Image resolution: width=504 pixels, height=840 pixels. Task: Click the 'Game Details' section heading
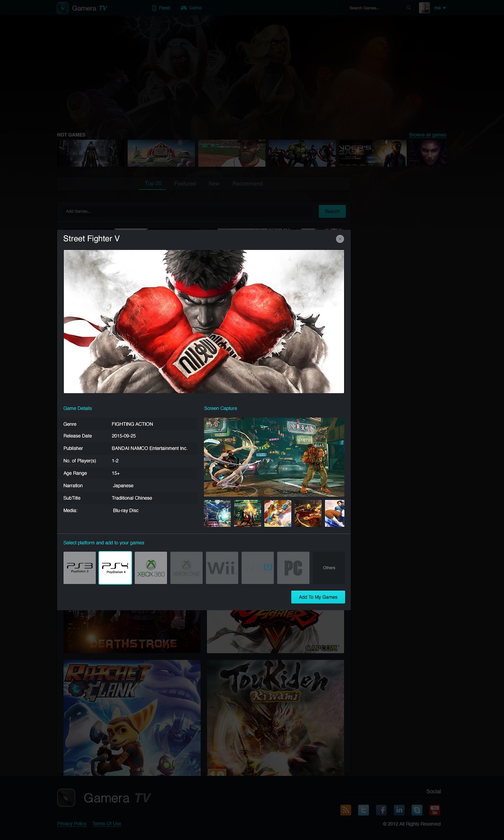78,408
